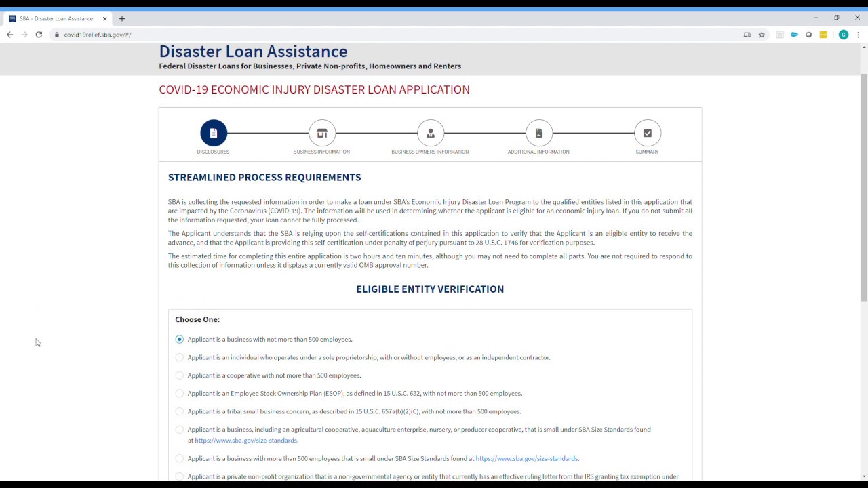
Task: Close the SBA Disaster Loan Assistance tab
Action: [x=104, y=19]
